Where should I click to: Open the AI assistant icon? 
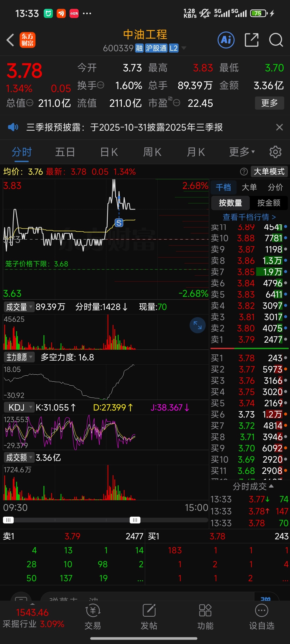[x=226, y=40]
